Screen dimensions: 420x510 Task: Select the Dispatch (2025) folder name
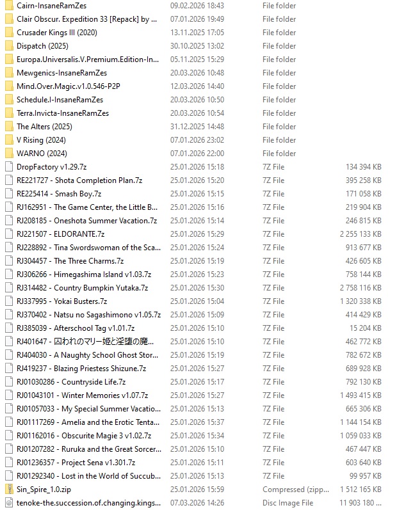[x=43, y=46]
